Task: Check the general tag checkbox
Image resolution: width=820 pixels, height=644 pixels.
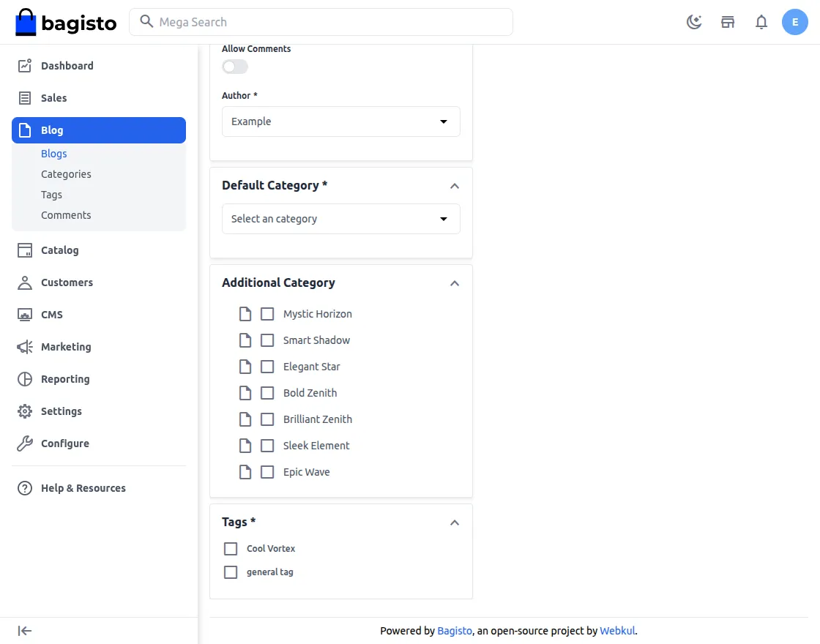Action: click(231, 572)
